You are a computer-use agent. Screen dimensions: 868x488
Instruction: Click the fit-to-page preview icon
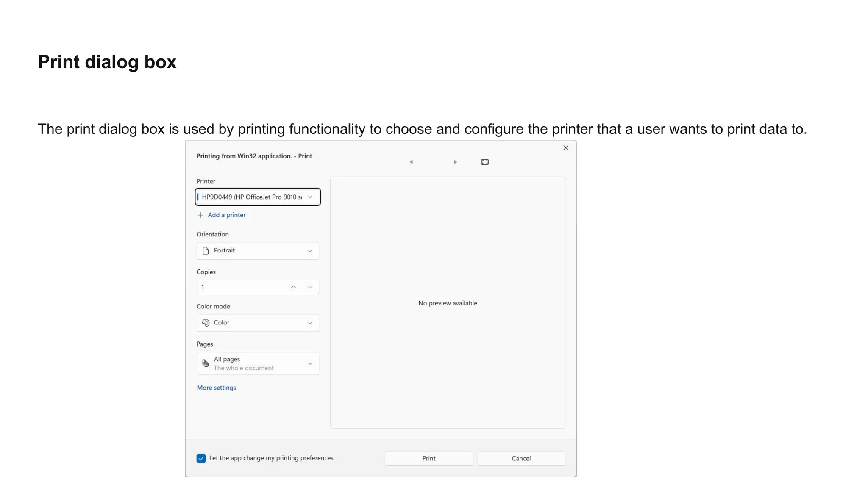click(x=485, y=162)
